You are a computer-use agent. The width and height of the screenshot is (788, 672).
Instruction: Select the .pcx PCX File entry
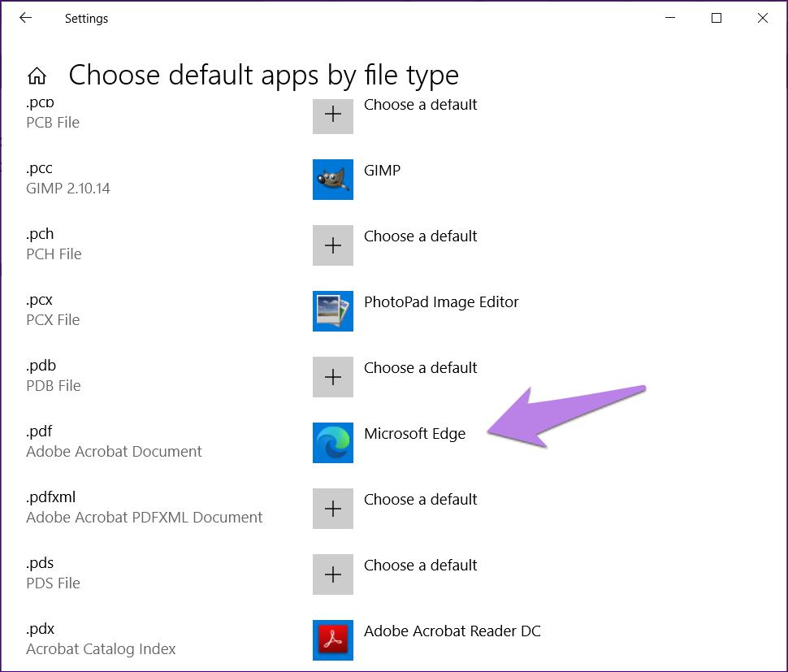(53, 309)
